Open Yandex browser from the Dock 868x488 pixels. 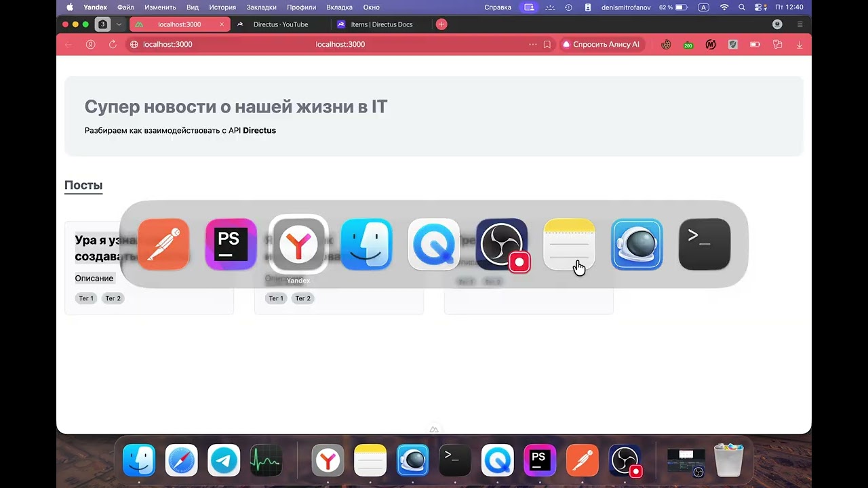point(328,461)
